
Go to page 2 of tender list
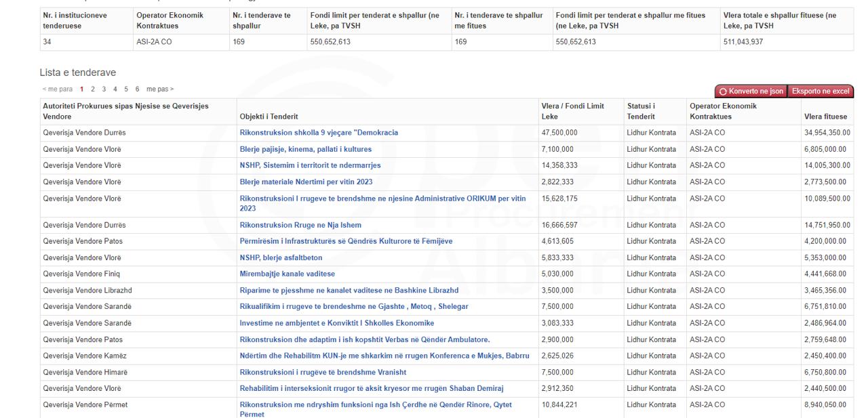click(x=93, y=89)
